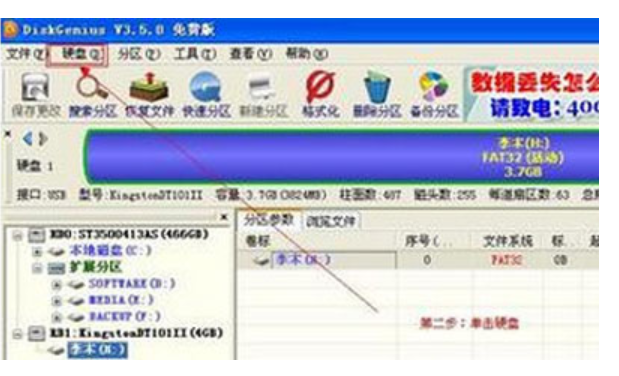This screenshot has width=619, height=376.
Task: Click the HD1 Kingston disk drive icon
Action: (x=36, y=334)
